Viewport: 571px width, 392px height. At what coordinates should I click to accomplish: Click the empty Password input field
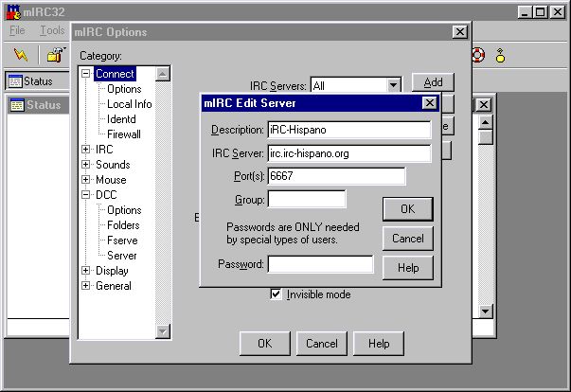click(x=320, y=264)
